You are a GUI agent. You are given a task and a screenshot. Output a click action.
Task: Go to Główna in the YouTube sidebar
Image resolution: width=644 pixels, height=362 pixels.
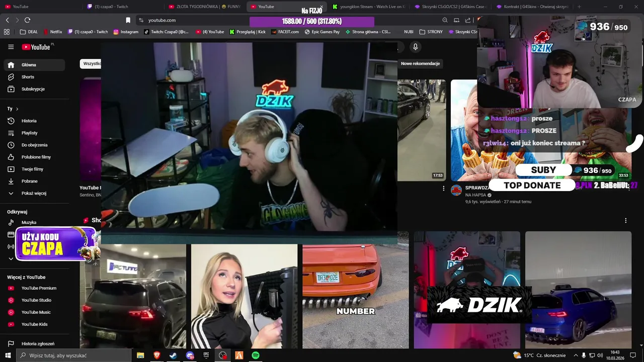tap(34, 65)
